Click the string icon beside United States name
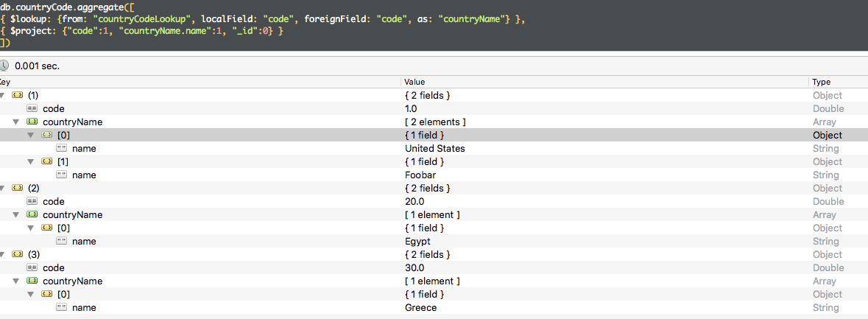868x319 pixels. click(x=61, y=149)
